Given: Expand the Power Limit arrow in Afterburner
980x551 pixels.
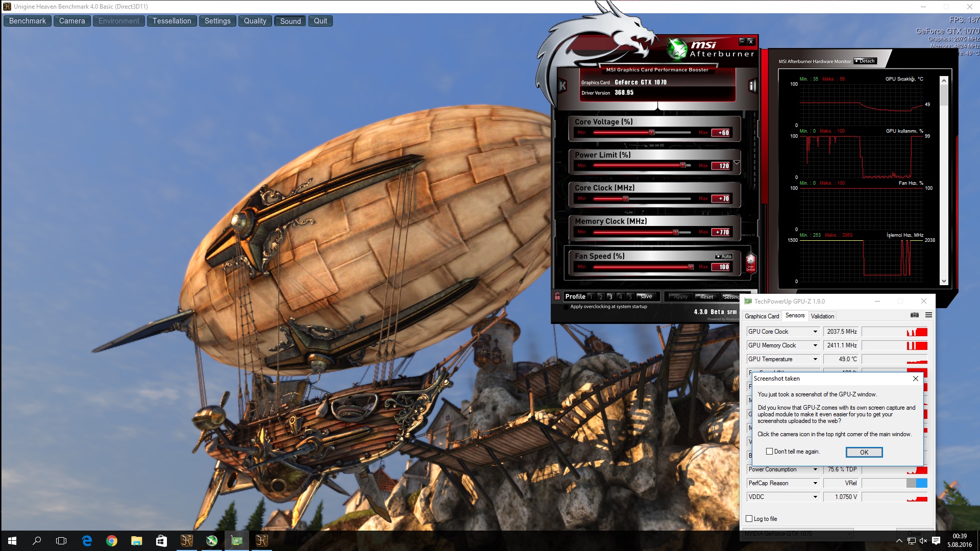Looking at the screenshot, I should [x=737, y=163].
